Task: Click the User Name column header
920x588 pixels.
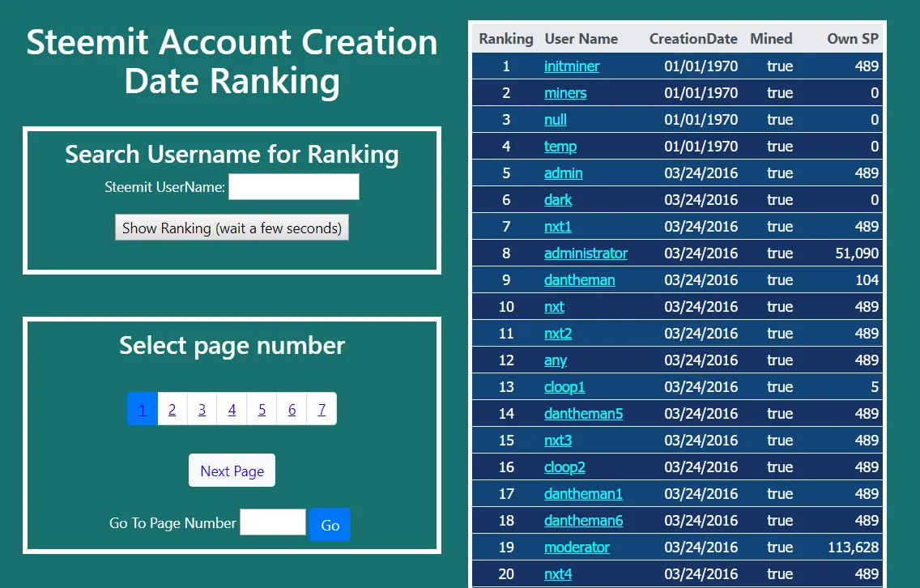Action: pyautogui.click(x=581, y=39)
